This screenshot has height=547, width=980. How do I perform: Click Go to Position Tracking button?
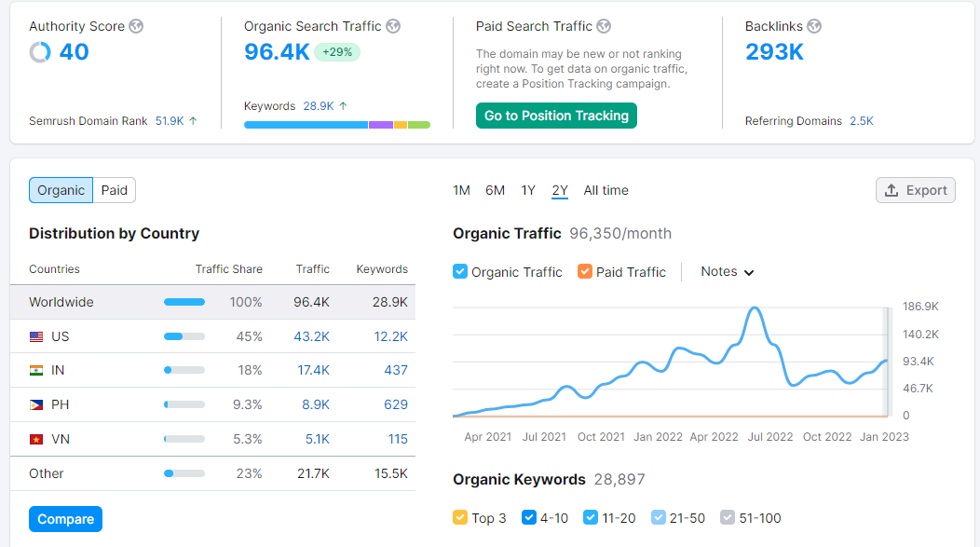556,116
